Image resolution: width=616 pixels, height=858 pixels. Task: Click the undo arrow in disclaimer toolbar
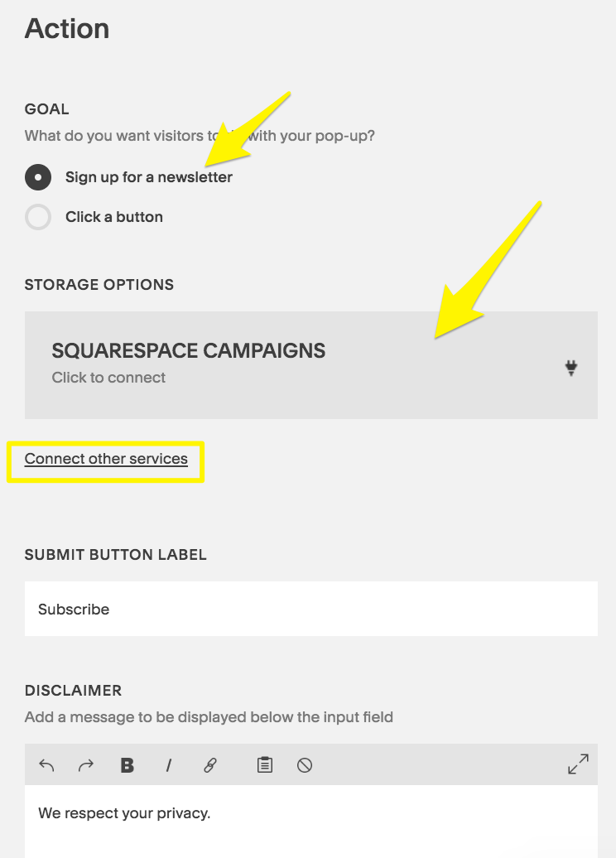click(46, 765)
